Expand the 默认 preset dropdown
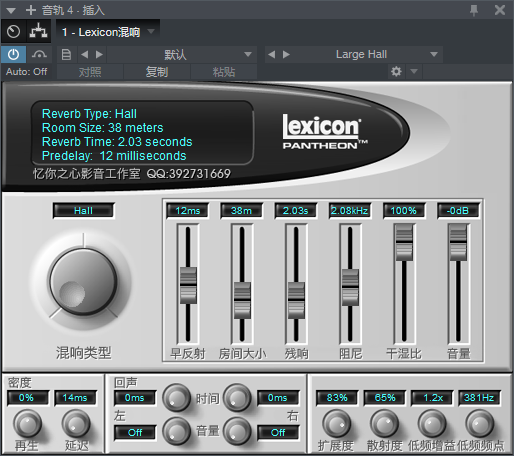Screen dimensions: 514x456 247,54
